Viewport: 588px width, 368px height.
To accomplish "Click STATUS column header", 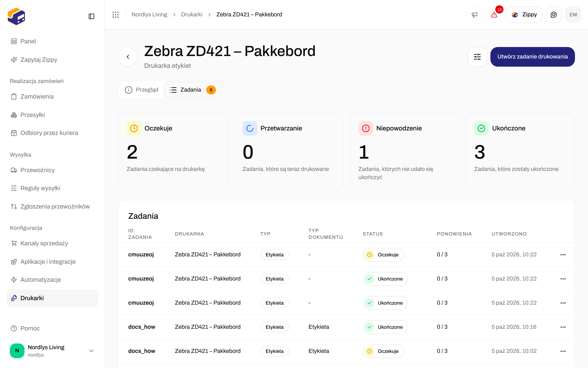I will (x=373, y=234).
